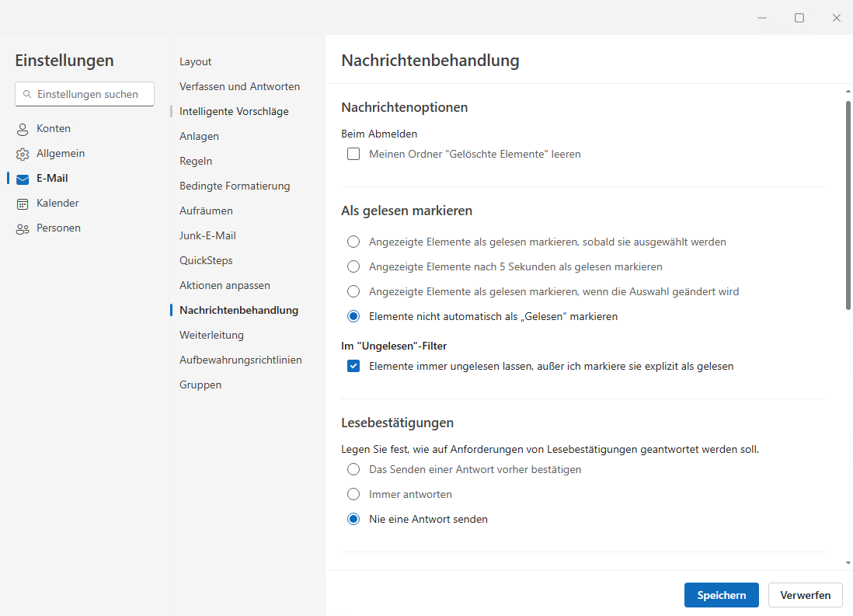
Task: Select 'Das Senden einer Antwort vorher bestätigen'
Action: coord(353,469)
